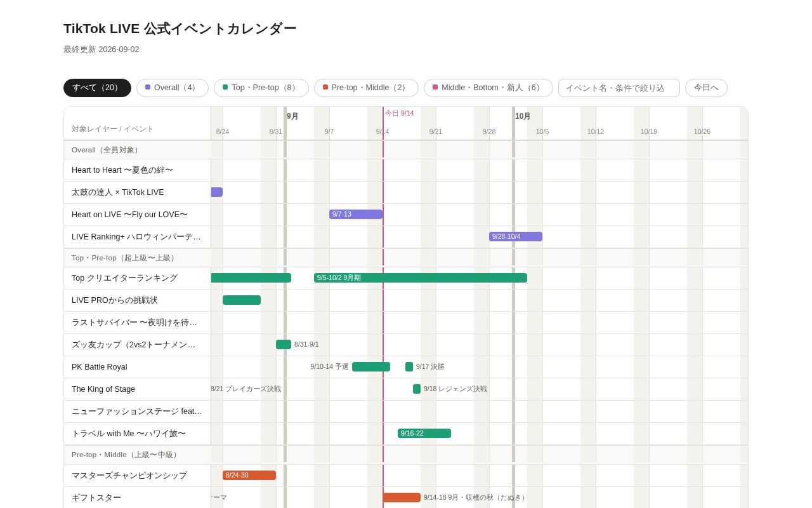Click 9/14-18 9月・収穫の秋 label
This screenshot has width=812, height=508.
[476, 498]
